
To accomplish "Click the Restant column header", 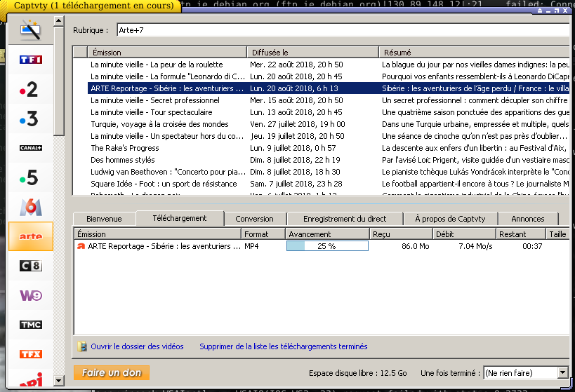I will (x=521, y=234).
